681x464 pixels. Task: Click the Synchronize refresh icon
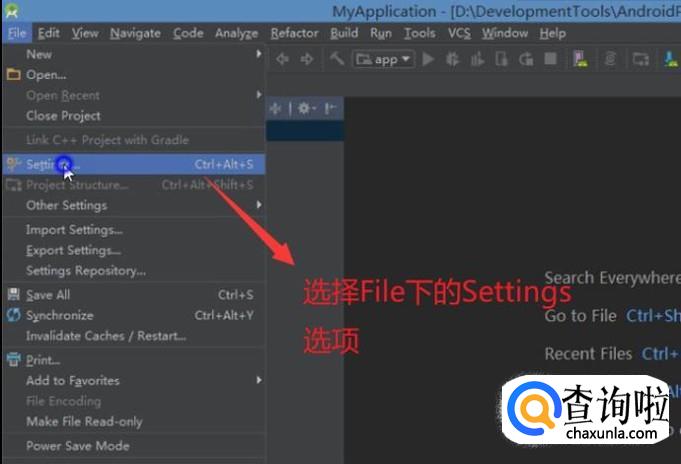(13, 315)
